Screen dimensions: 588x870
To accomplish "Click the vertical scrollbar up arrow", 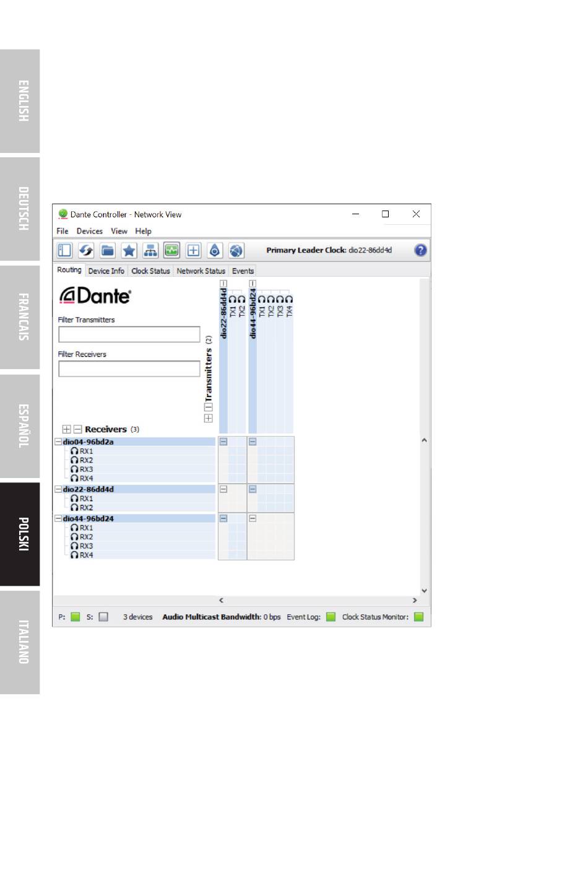I will point(424,440).
